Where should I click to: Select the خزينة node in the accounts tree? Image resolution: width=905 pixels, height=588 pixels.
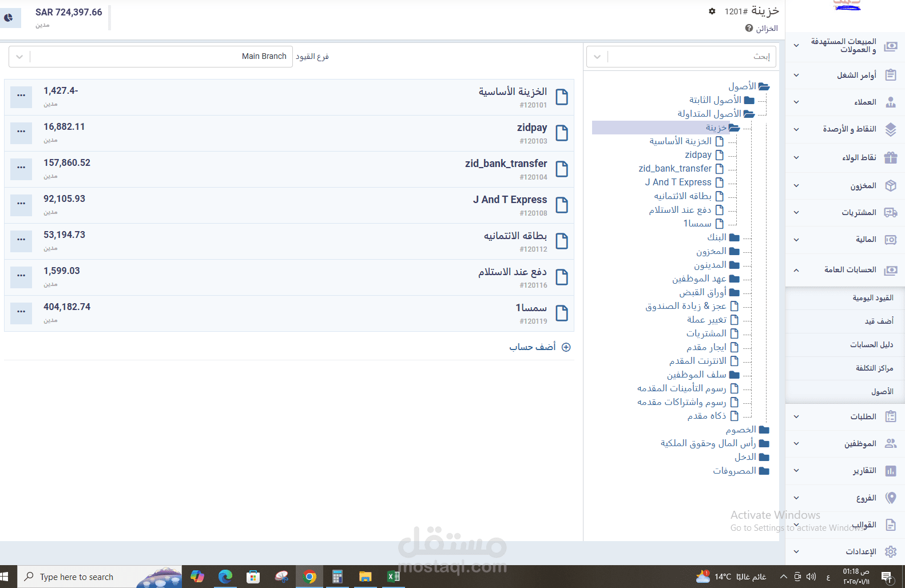coord(716,128)
